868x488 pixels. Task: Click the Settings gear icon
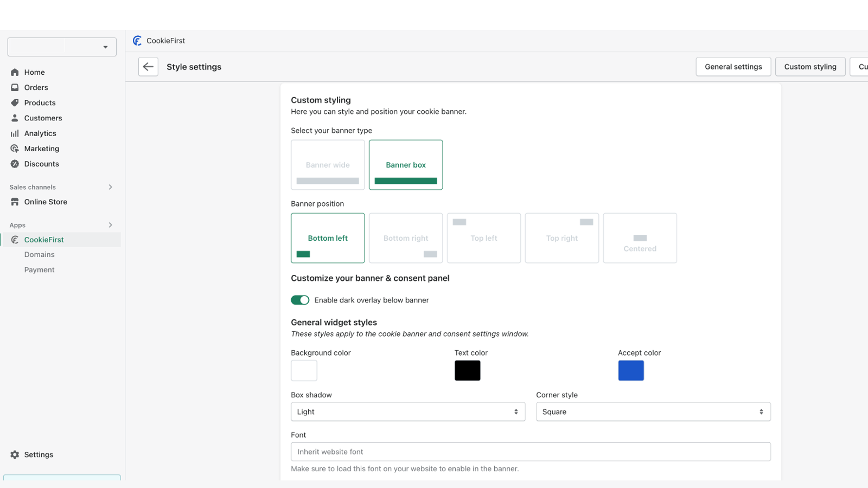point(15,454)
